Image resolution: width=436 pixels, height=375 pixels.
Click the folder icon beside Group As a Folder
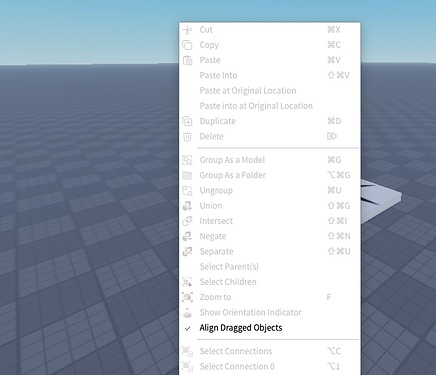click(x=187, y=175)
